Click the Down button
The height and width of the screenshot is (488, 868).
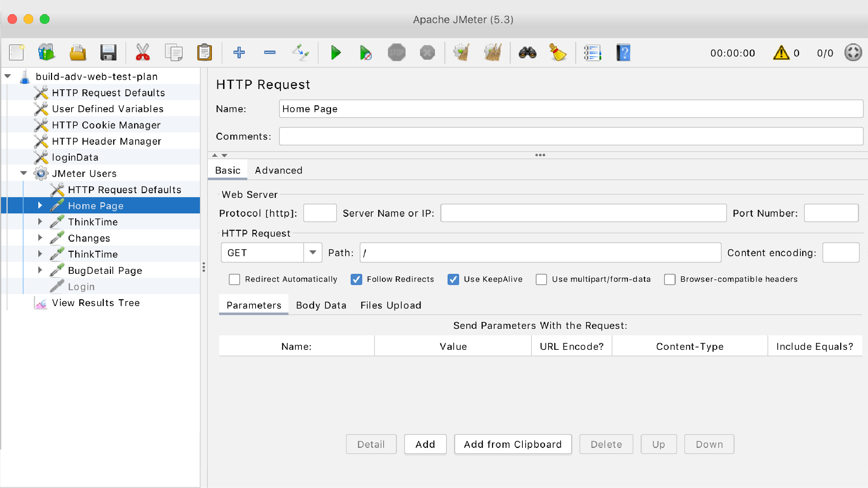[x=709, y=444]
